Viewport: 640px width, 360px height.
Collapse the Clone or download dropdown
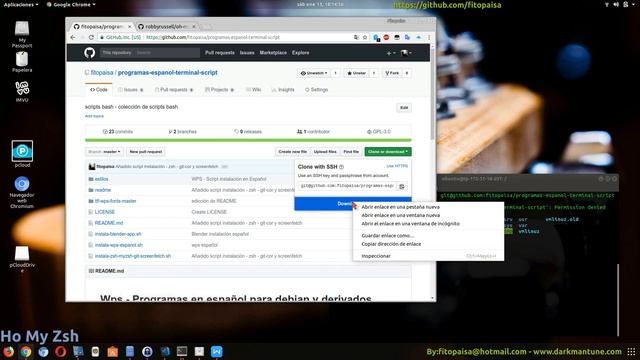pos(388,151)
